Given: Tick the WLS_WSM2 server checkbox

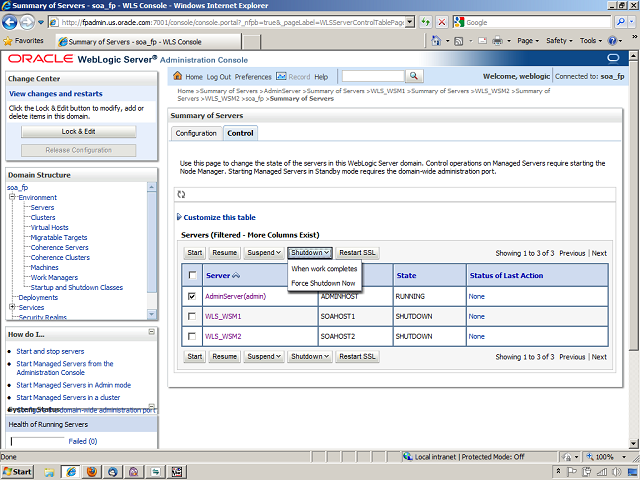Looking at the screenshot, I should pyautogui.click(x=192, y=336).
